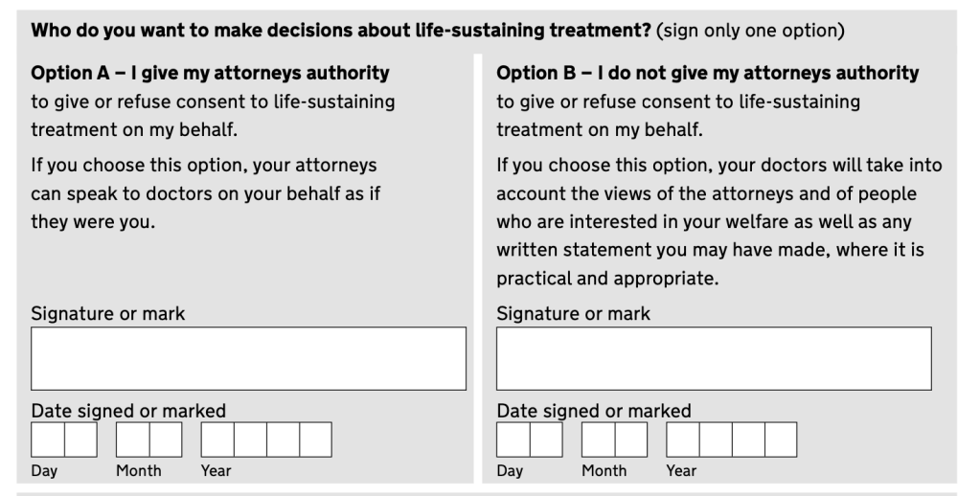Select fourth Year box under Option A

click(315, 440)
